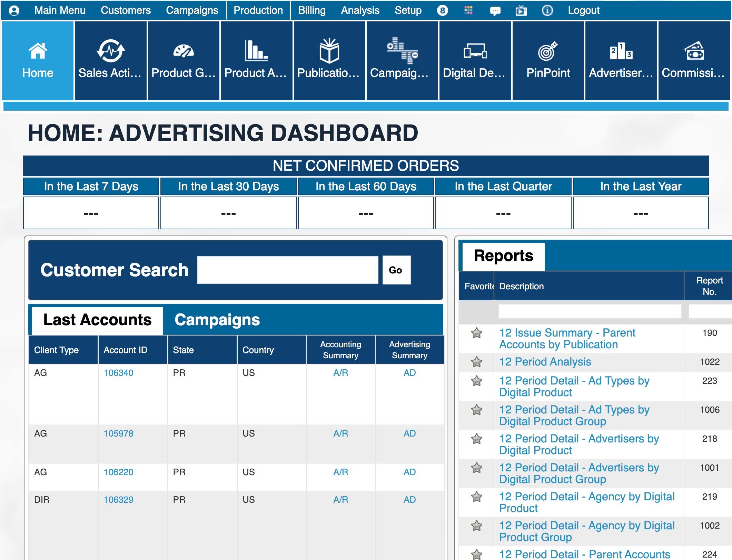Open the Analysis menu
This screenshot has height=560, width=732.
pos(360,10)
